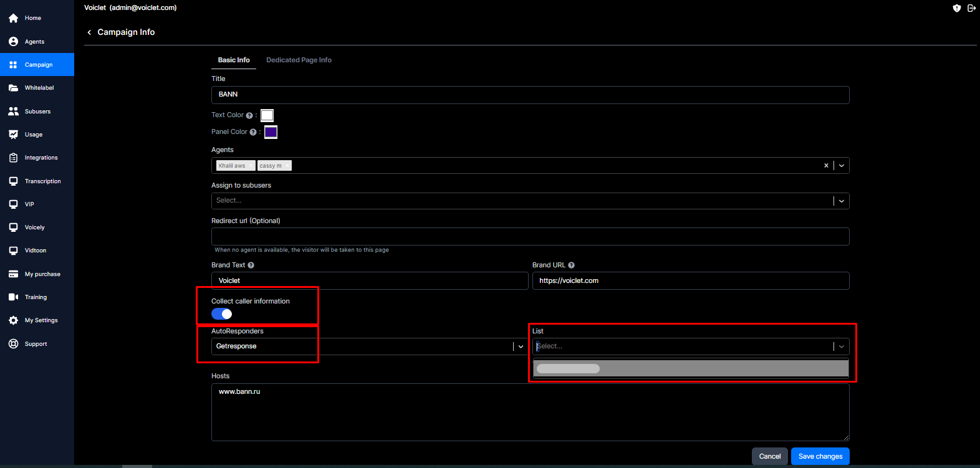Open the Agents section icon
The image size is (980, 468).
[13, 42]
